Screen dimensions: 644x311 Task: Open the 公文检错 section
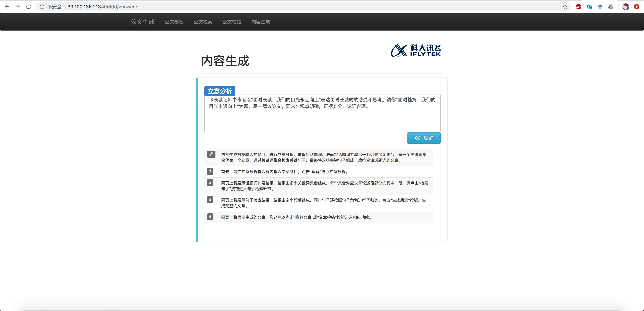[x=232, y=22]
